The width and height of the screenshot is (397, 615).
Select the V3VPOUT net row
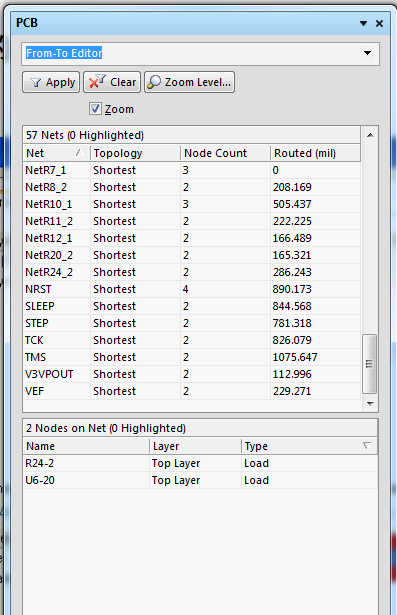pos(191,374)
